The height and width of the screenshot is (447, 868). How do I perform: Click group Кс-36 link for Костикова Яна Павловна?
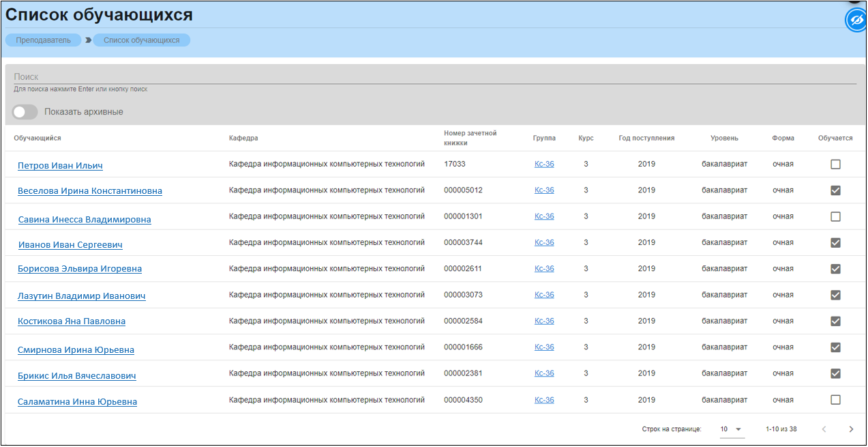pos(544,321)
